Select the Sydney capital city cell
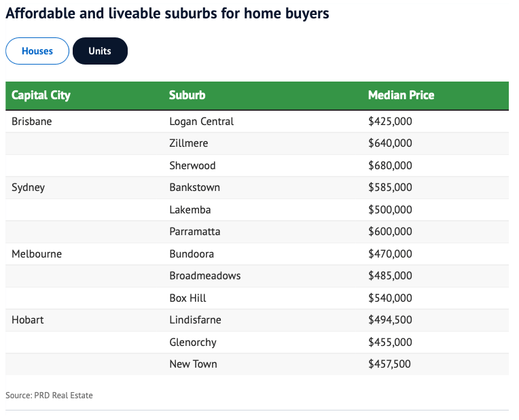This screenshot has height=420, width=519. pyautogui.click(x=29, y=188)
